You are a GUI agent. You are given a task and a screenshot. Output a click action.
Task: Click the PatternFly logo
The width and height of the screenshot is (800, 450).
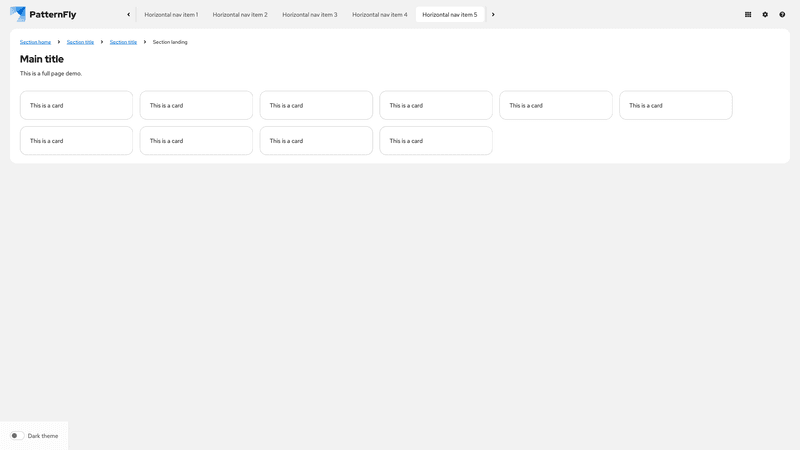pos(43,14)
